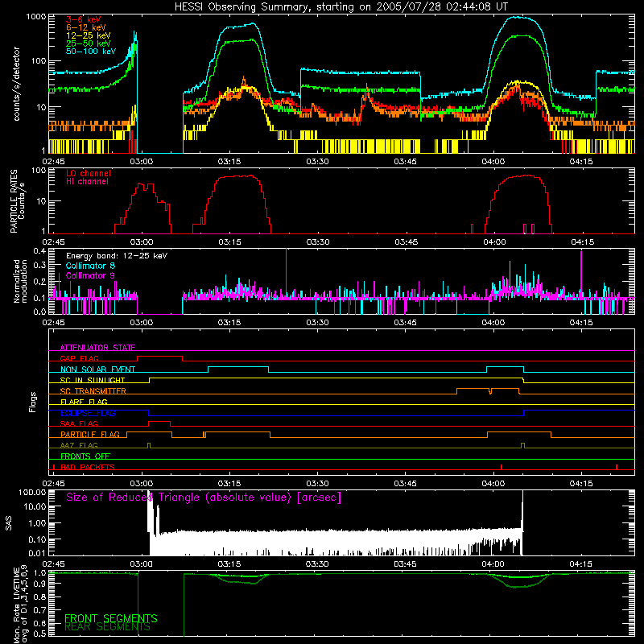Click the PARTICLE FLAG label
Viewport: 644px width, 644px height.
[90, 435]
